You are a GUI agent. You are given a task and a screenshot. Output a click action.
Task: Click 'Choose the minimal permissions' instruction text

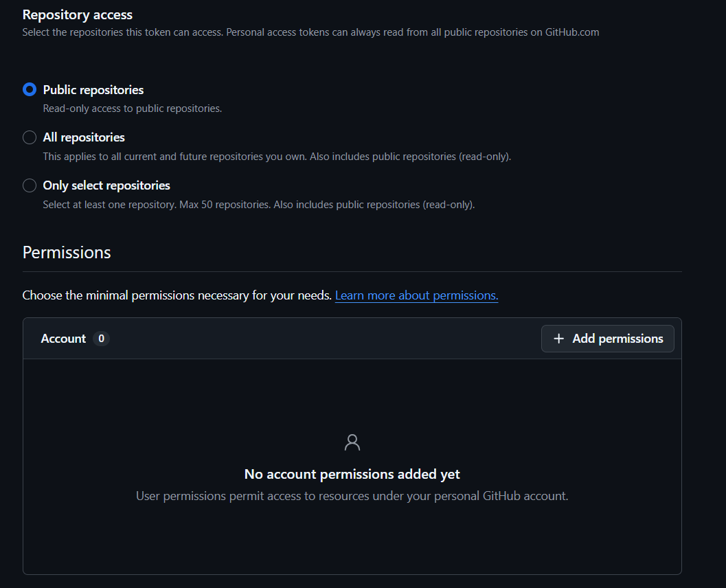click(177, 295)
